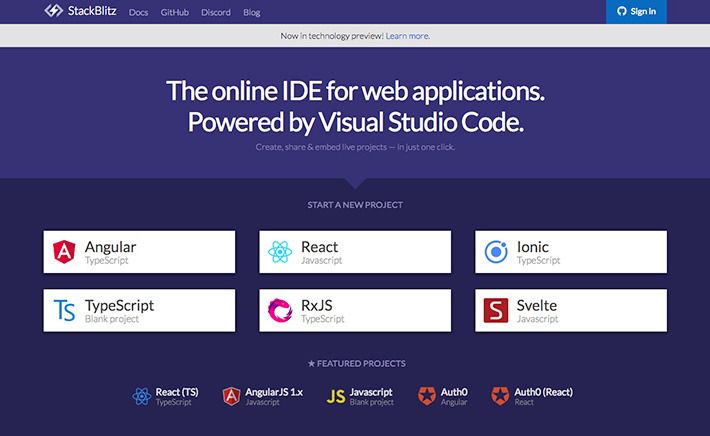Click the yellow JS Javascript featured icon
710x436 pixels.
[336, 397]
